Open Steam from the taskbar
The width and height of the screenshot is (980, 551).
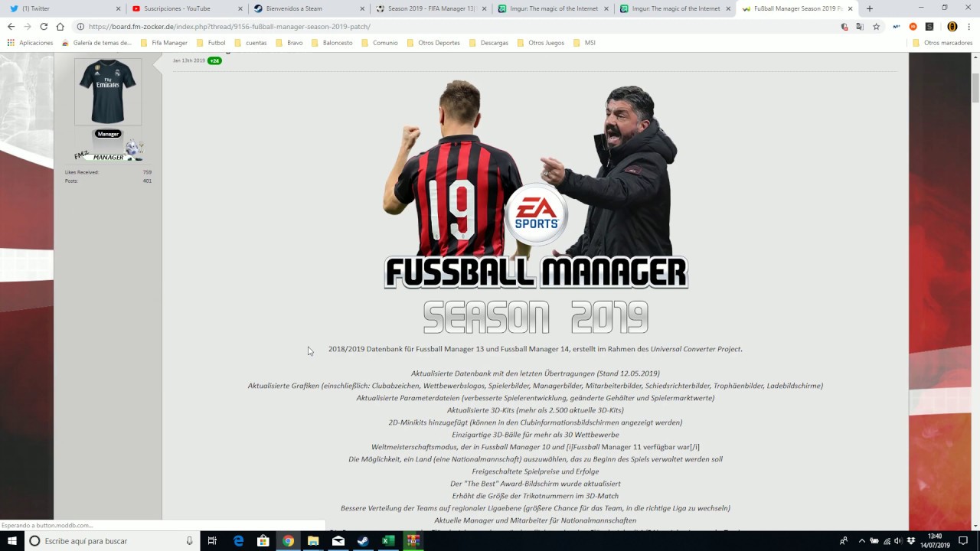pos(363,541)
